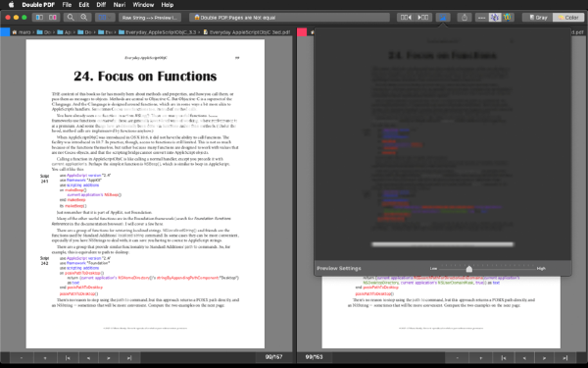Image resolution: width=588 pixels, height=368 pixels.
Task: Go to next page in left pane
Action: (x=109, y=358)
